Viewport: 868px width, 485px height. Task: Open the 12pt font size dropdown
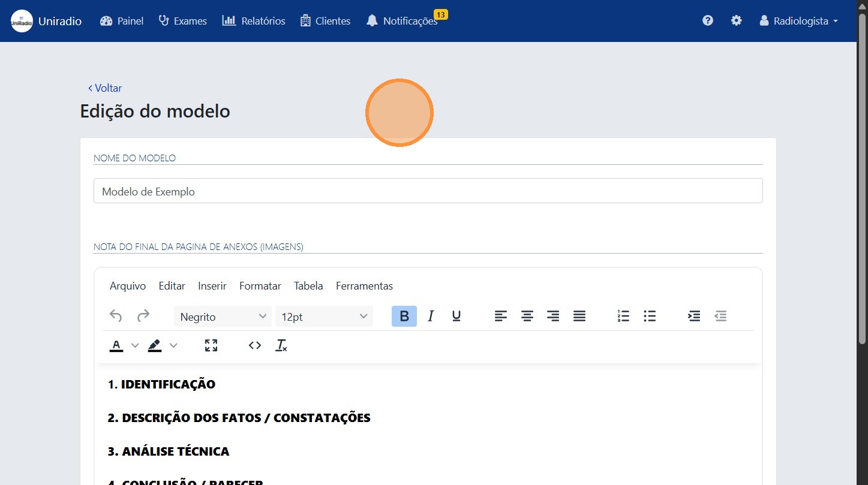pos(324,316)
